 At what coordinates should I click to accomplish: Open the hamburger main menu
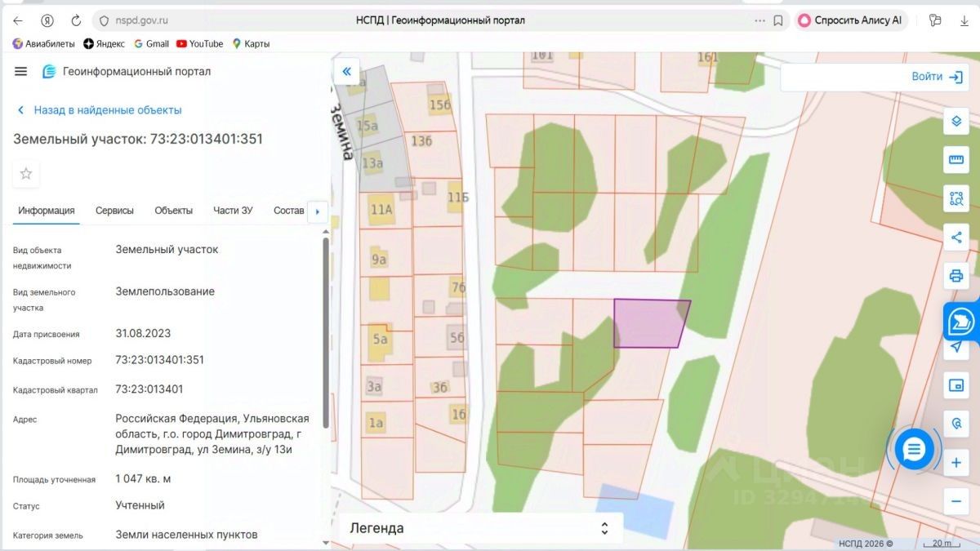21,71
